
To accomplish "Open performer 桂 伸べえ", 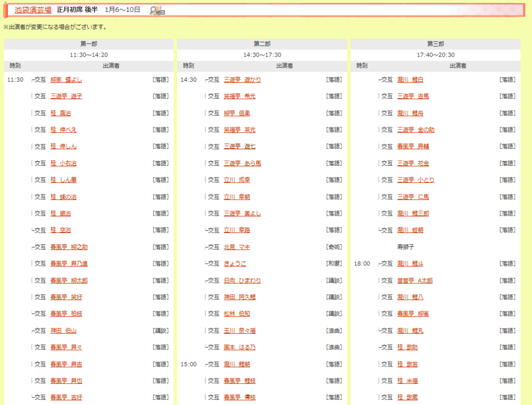I will (63, 130).
